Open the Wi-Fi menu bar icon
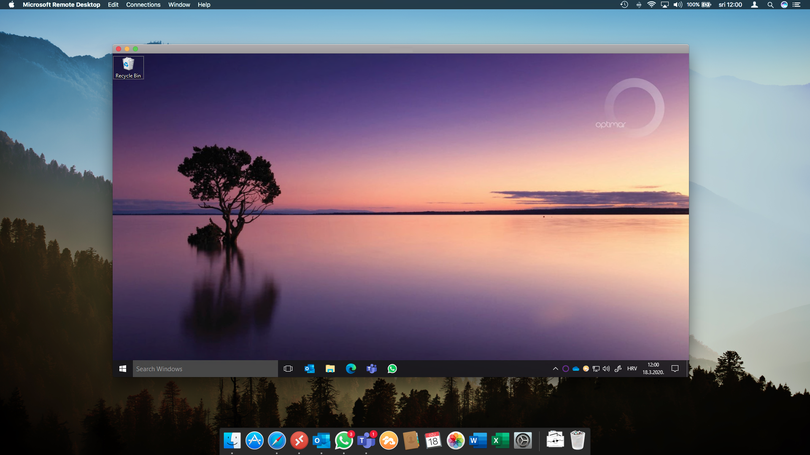The height and width of the screenshot is (455, 810). [x=651, y=5]
